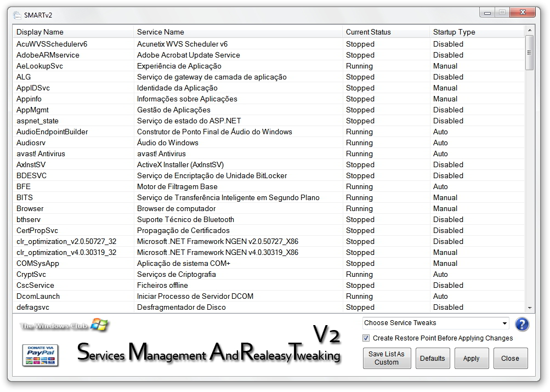This screenshot has width=550, height=392.
Task: Click The Windows Club logo
Action: 64,325
